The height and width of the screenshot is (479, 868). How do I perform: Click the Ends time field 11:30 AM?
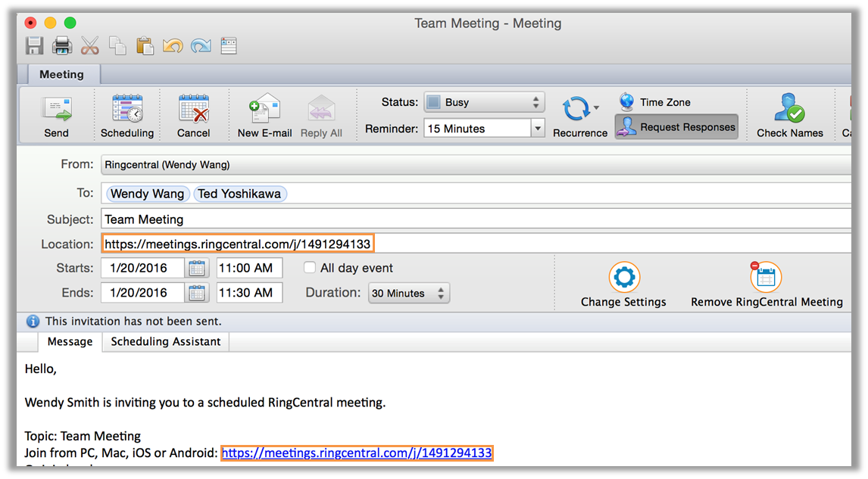(249, 293)
